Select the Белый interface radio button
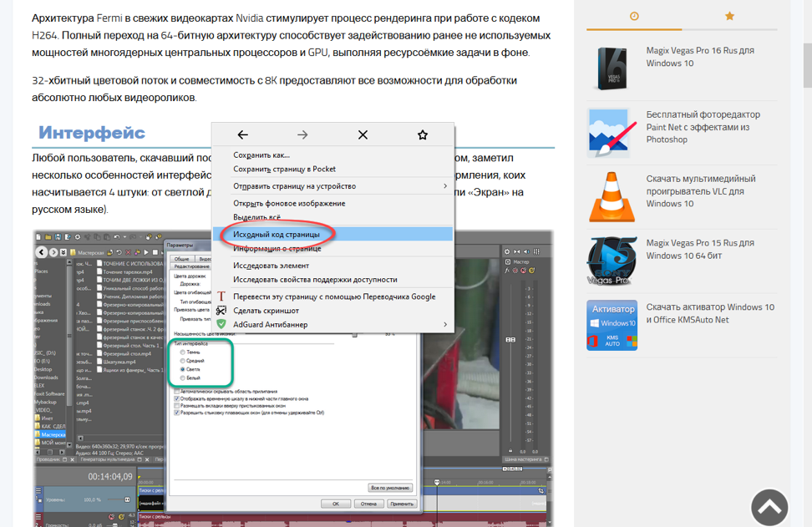 tap(182, 378)
